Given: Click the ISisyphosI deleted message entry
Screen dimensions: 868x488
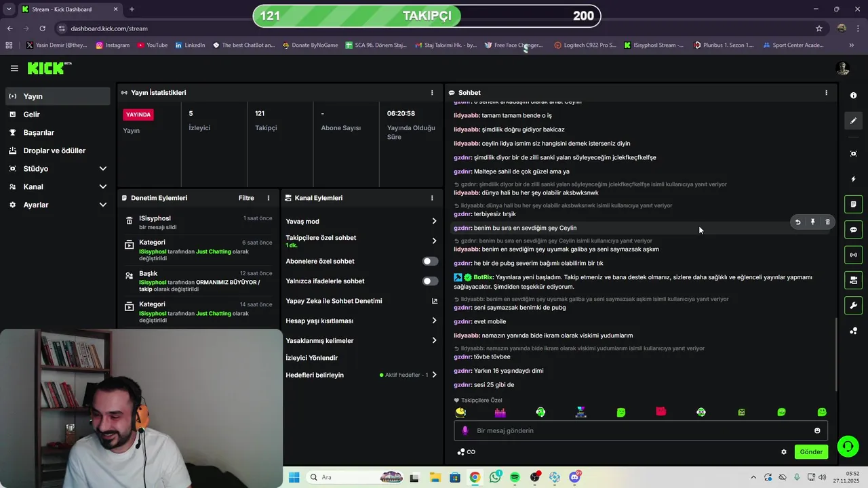Looking at the screenshot, I should tap(199, 222).
